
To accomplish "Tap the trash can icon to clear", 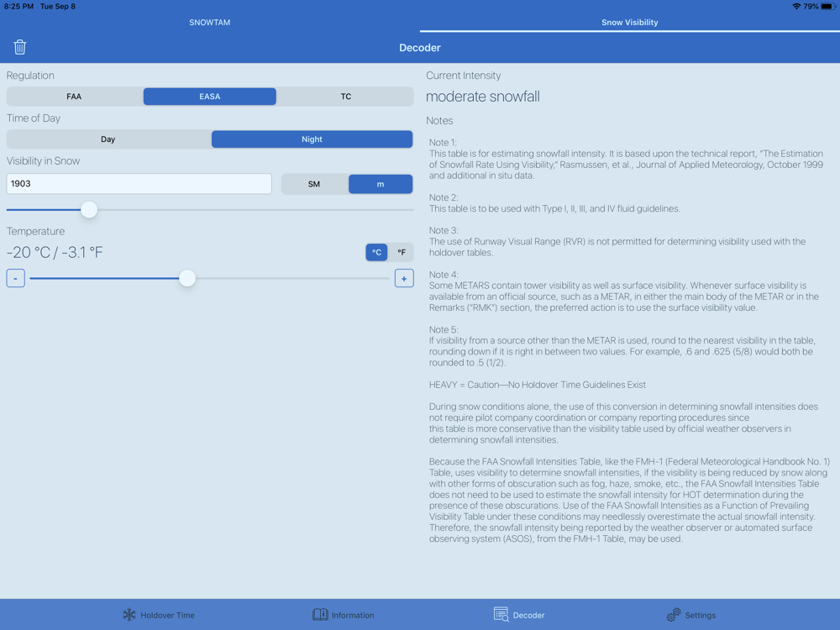I will (20, 47).
